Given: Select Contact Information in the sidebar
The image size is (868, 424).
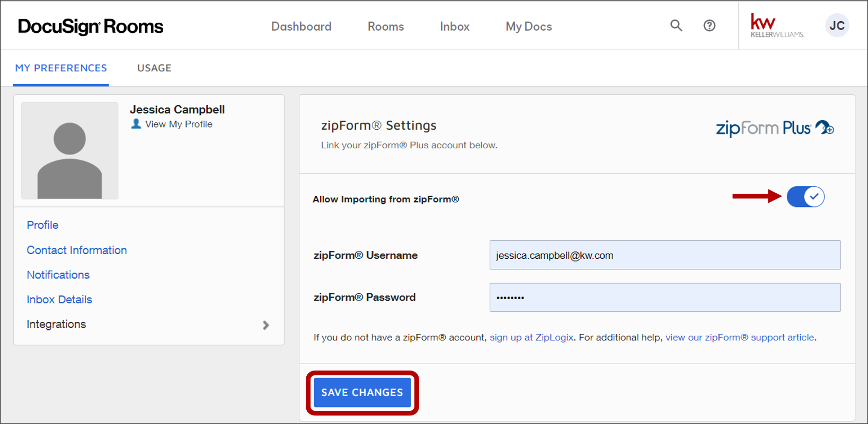Looking at the screenshot, I should click(77, 250).
